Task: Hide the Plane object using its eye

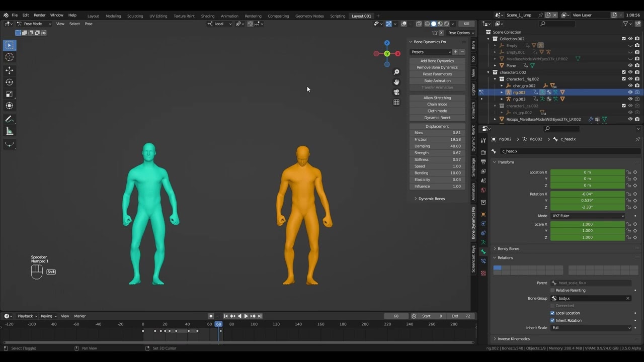Action: pyautogui.click(x=630, y=65)
